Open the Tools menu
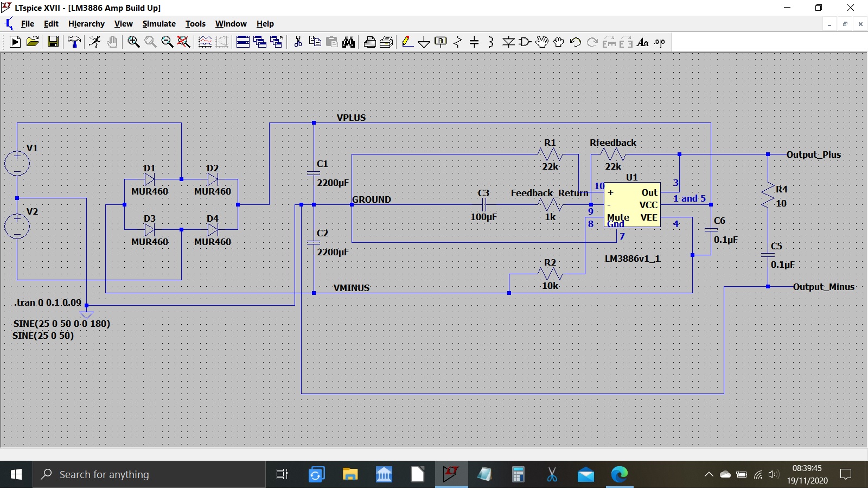 click(195, 24)
